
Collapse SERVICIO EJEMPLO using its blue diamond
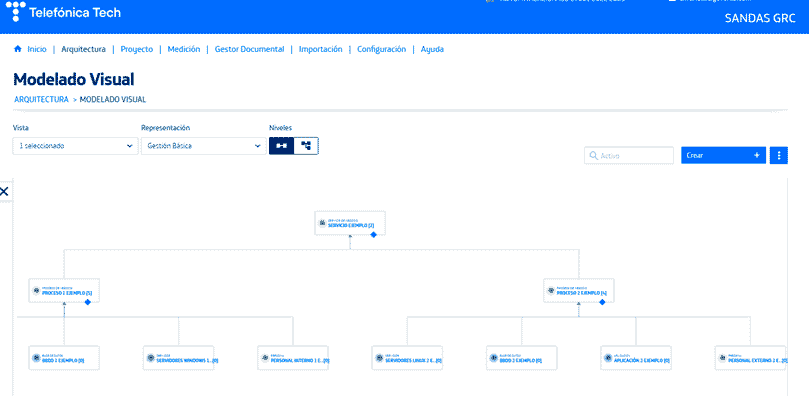[x=374, y=235]
